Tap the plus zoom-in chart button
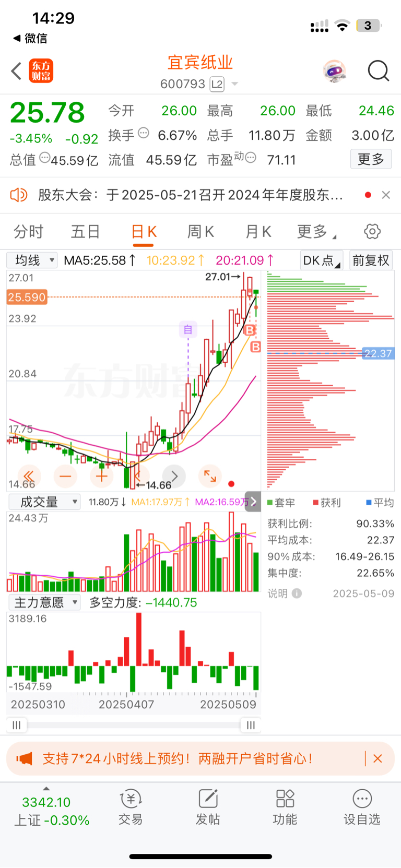Image resolution: width=401 pixels, height=868 pixels. [102, 476]
